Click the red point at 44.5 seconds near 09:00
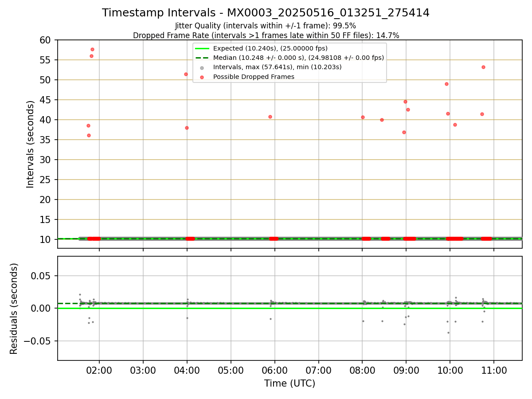 (405, 102)
